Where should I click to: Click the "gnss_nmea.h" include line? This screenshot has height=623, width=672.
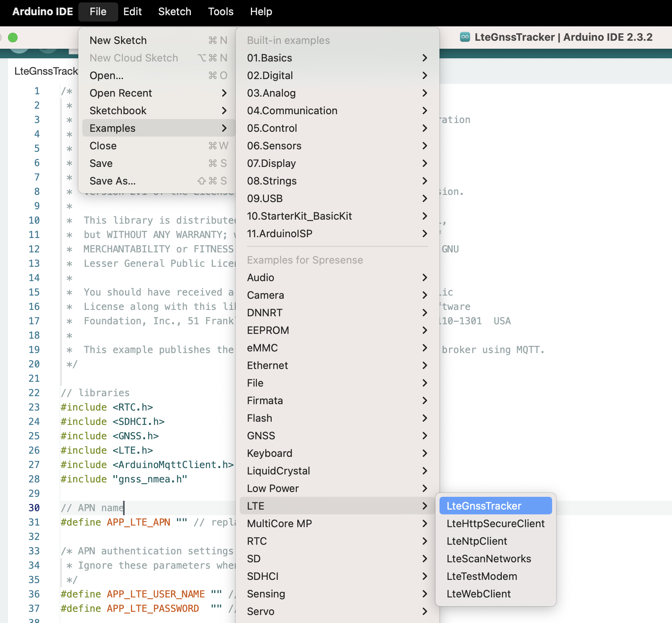click(124, 479)
